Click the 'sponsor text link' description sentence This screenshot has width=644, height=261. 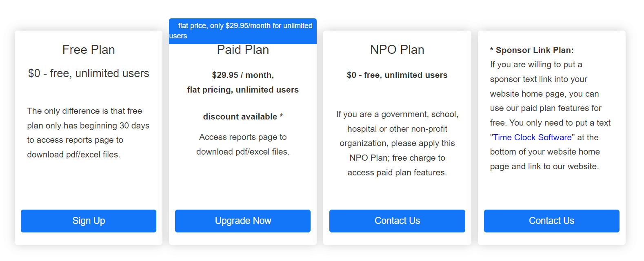(538, 79)
